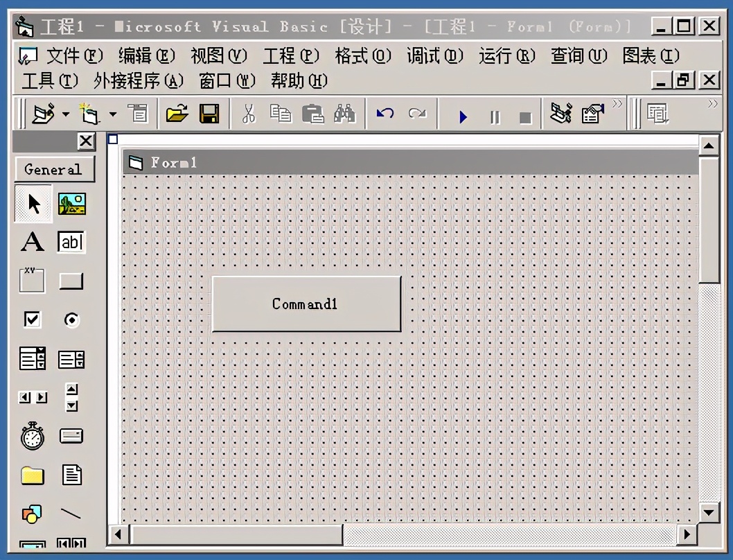Screen dimensions: 733x560
Task: Open the Menu Editor from toolbar
Action: click(139, 114)
